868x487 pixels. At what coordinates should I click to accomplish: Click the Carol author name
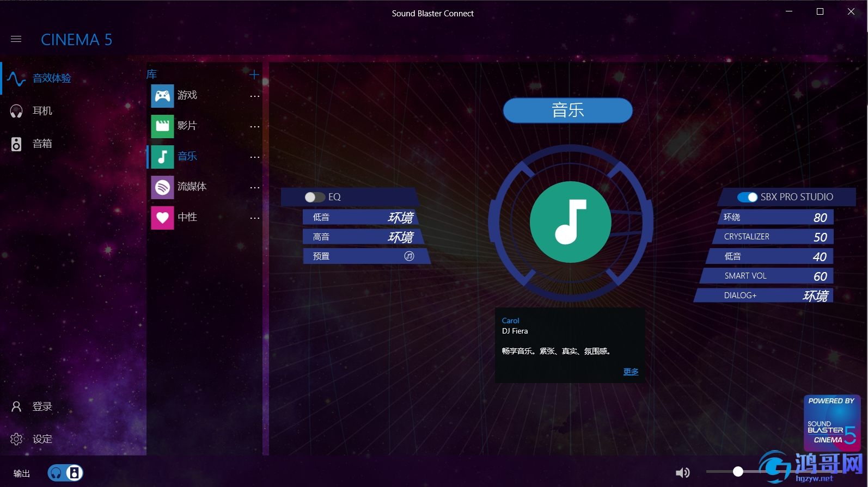511,320
